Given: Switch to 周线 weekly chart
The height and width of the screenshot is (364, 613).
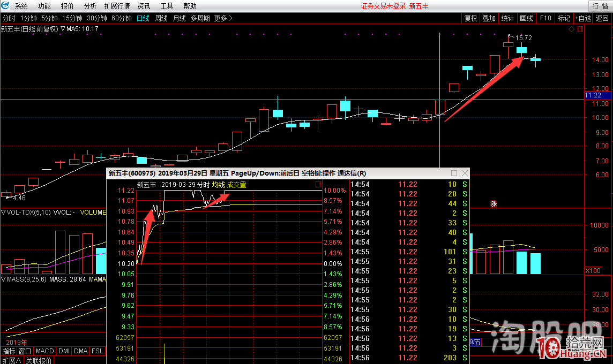Looking at the screenshot, I should coord(161,18).
